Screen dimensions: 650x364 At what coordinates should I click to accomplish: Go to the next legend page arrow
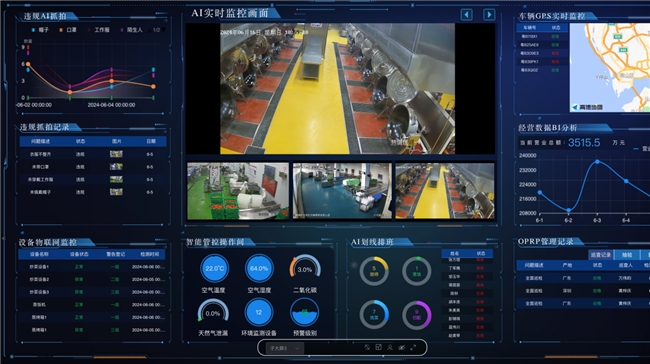pyautogui.click(x=164, y=30)
